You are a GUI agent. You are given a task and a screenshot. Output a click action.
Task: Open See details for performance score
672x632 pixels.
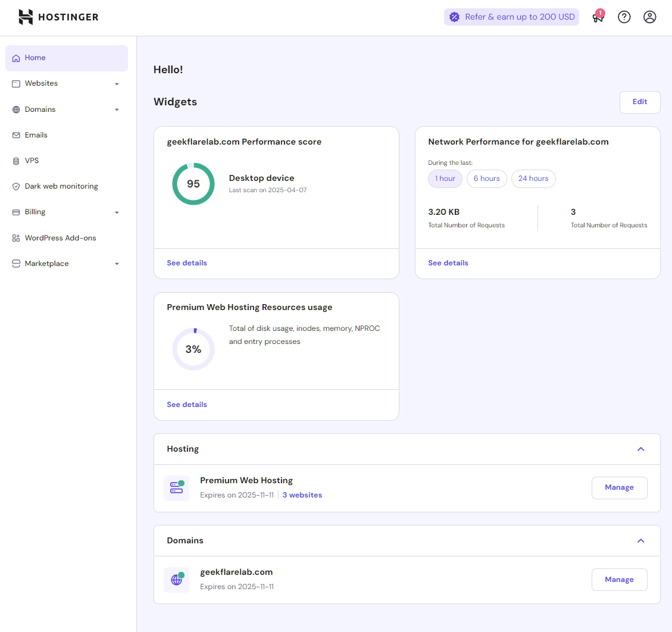(187, 262)
